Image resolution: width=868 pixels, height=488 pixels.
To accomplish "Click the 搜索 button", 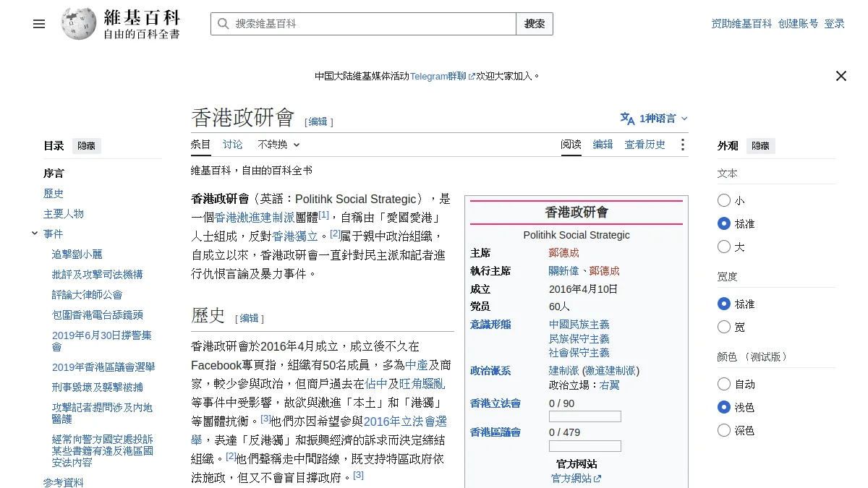I will (x=535, y=24).
